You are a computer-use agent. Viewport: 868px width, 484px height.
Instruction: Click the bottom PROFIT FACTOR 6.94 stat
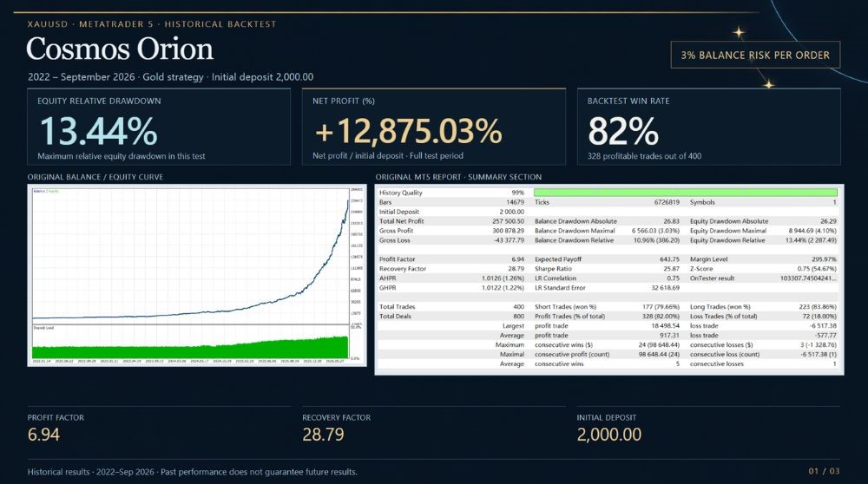click(x=56, y=428)
